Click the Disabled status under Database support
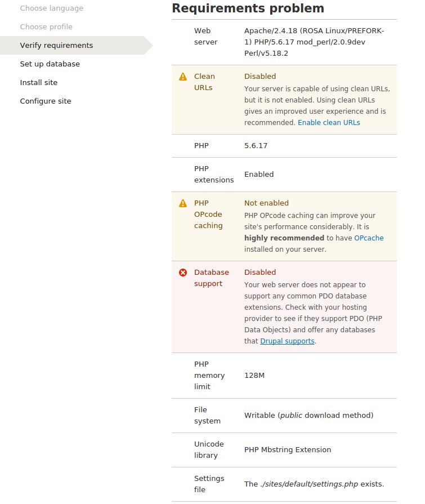Screen dimensions: 425x504 coord(260,273)
